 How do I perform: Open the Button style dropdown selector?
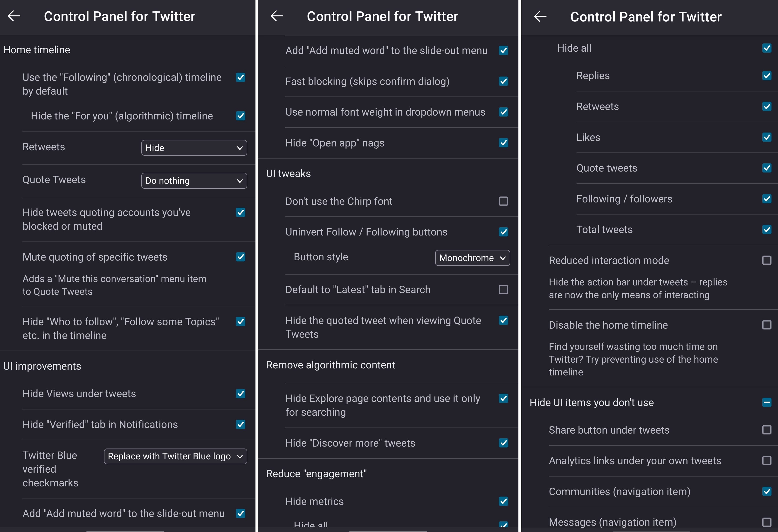click(x=471, y=258)
